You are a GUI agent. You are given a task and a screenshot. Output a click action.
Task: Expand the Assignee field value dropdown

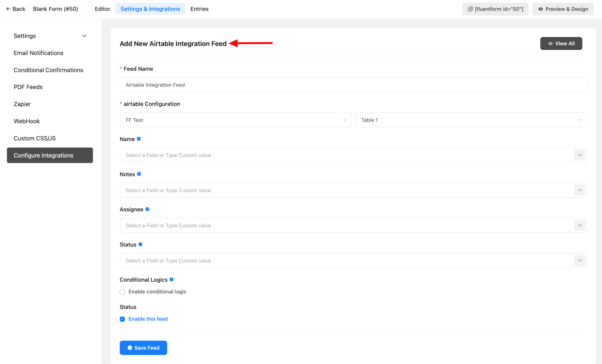click(x=579, y=225)
